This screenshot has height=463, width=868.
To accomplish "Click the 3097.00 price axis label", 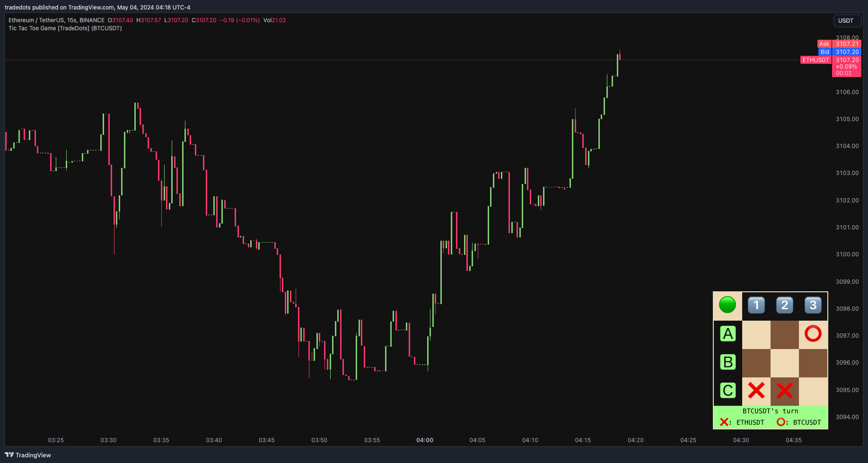I will point(847,336).
